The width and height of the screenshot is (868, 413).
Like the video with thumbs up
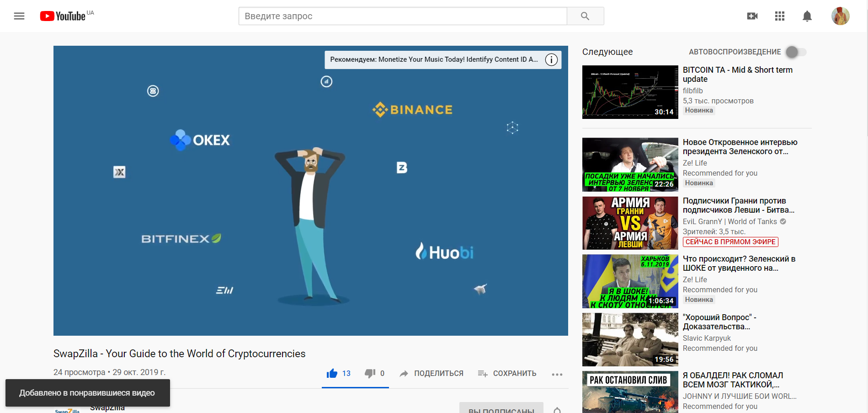click(x=338, y=373)
